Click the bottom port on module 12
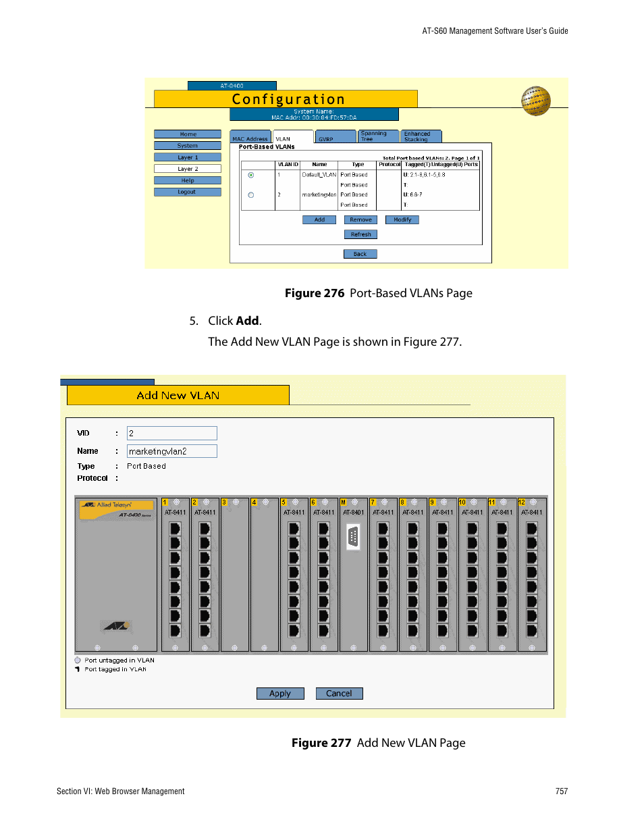This screenshot has width=644, height=834. (x=531, y=631)
